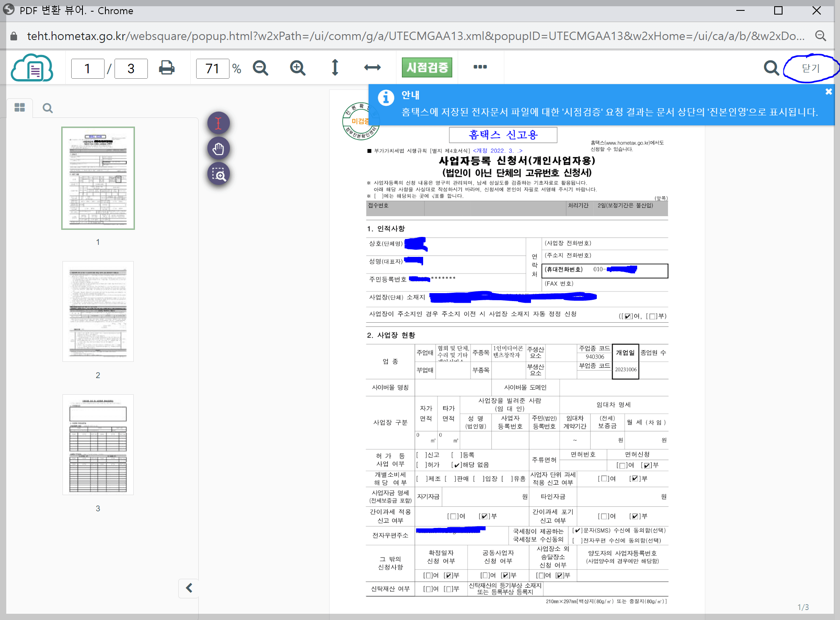Open document search in the toolbar

[771, 67]
